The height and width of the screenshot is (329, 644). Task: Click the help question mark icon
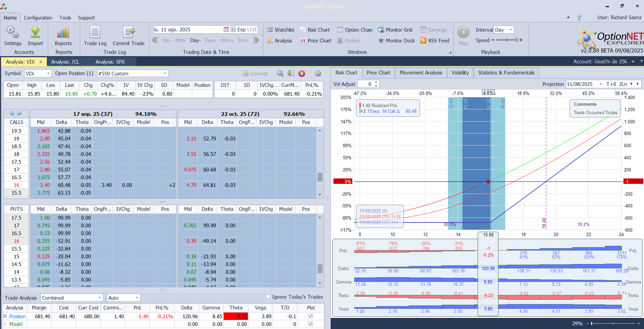tap(579, 18)
